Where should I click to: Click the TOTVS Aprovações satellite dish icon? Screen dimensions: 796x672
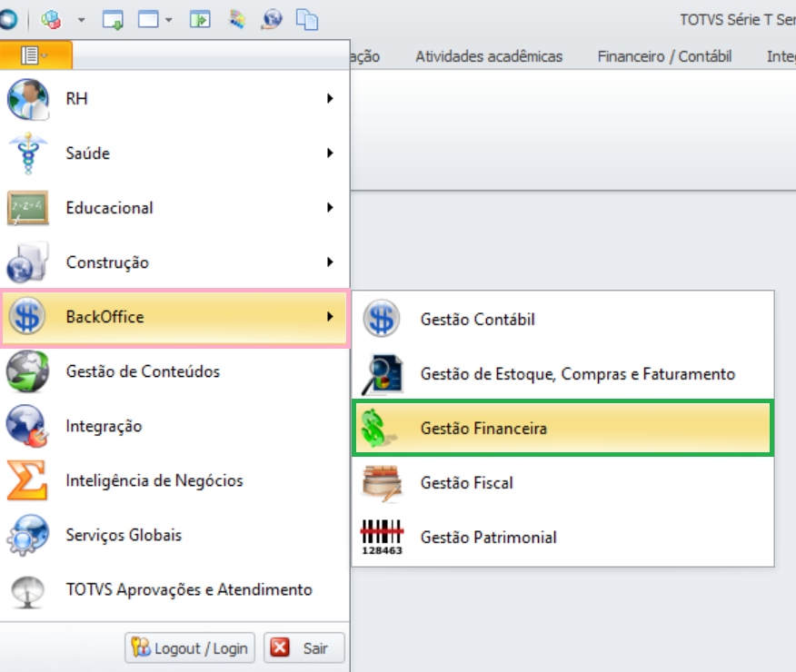[x=27, y=591]
